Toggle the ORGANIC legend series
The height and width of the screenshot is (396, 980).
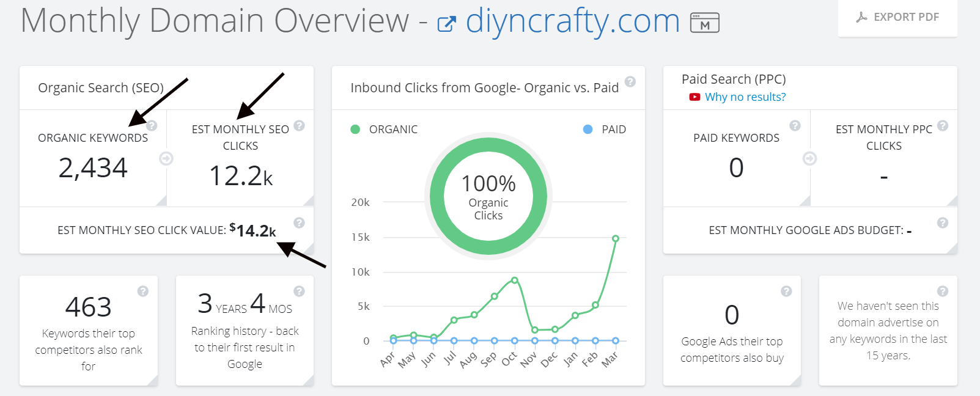[384, 130]
